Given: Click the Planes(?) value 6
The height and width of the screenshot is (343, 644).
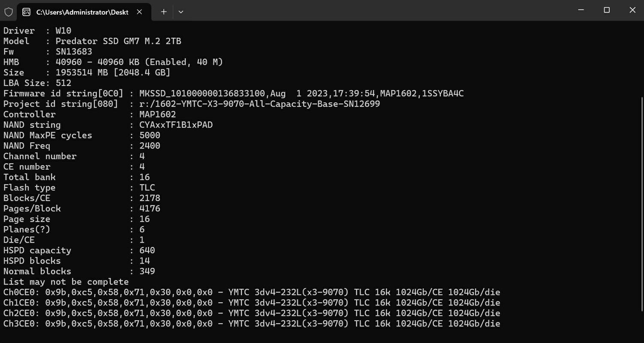Looking at the screenshot, I should click(142, 229).
